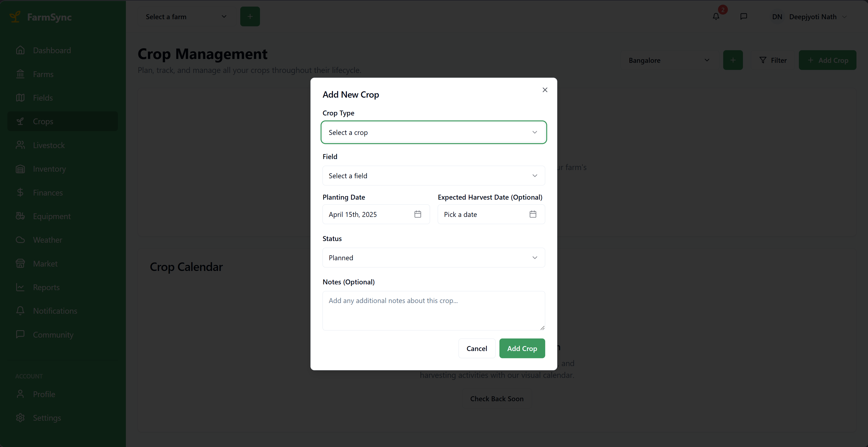Image resolution: width=868 pixels, height=447 pixels.
Task: Go to Farms in sidebar
Action: click(63, 74)
